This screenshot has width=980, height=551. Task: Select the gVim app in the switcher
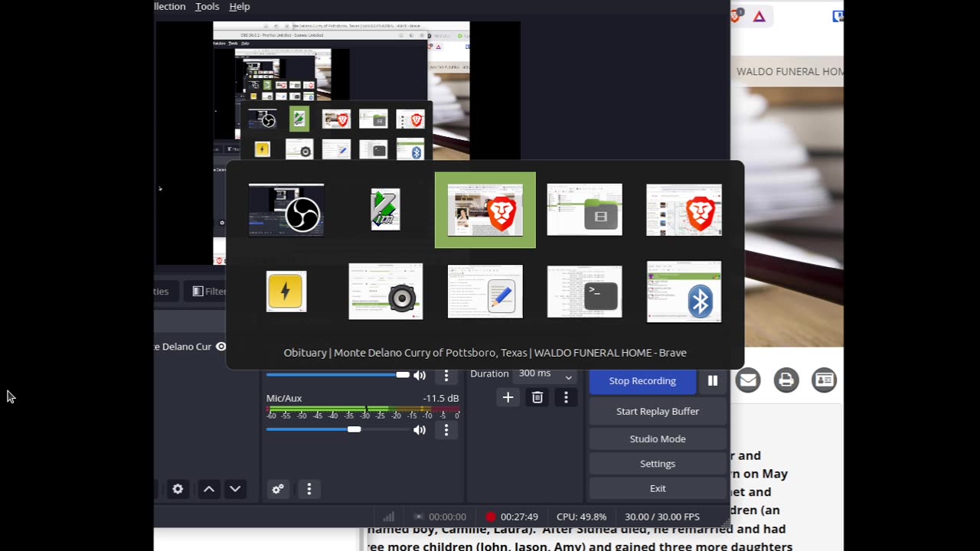coord(385,210)
